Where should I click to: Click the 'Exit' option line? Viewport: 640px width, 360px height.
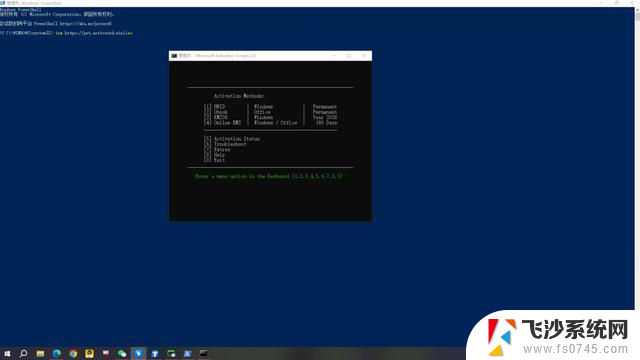[214, 160]
